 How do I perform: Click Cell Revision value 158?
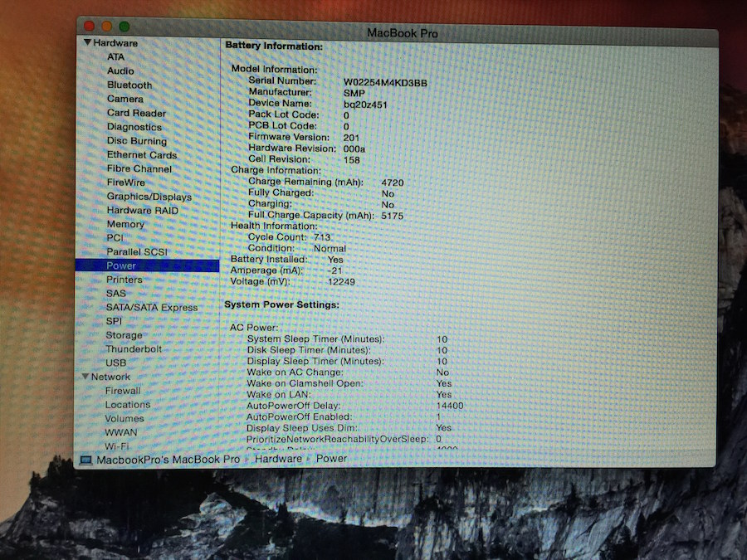click(x=352, y=160)
